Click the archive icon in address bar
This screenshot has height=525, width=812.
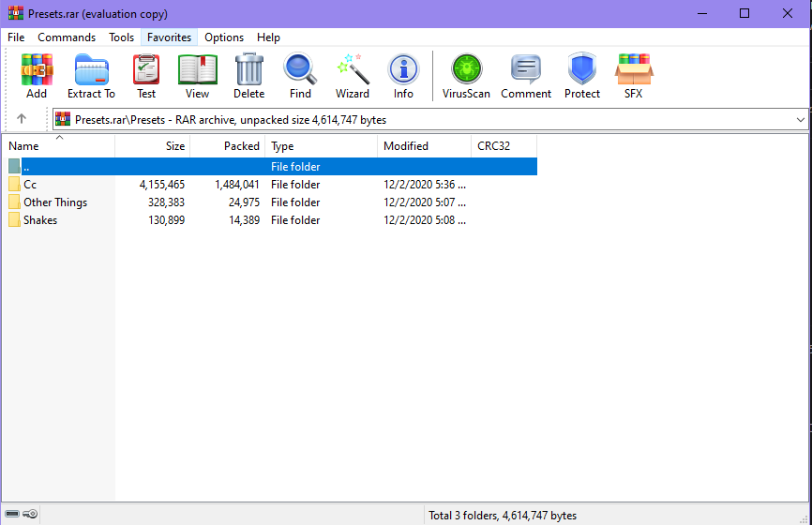tap(63, 119)
